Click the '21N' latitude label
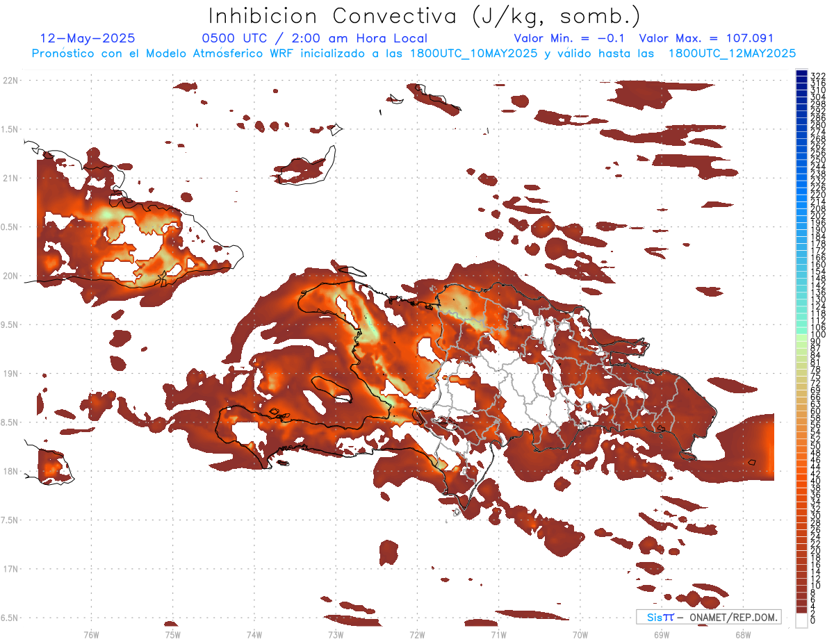 tap(10, 179)
